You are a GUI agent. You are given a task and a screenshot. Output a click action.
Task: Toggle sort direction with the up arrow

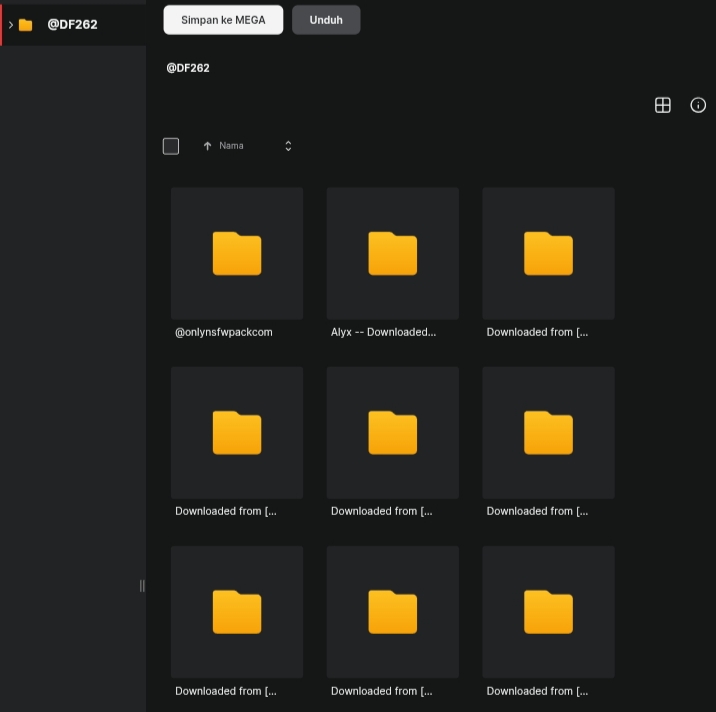pyautogui.click(x=207, y=146)
